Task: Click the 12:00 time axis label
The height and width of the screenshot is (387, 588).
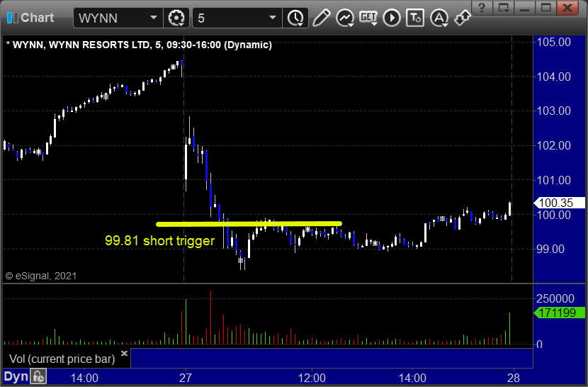Action: [312, 378]
